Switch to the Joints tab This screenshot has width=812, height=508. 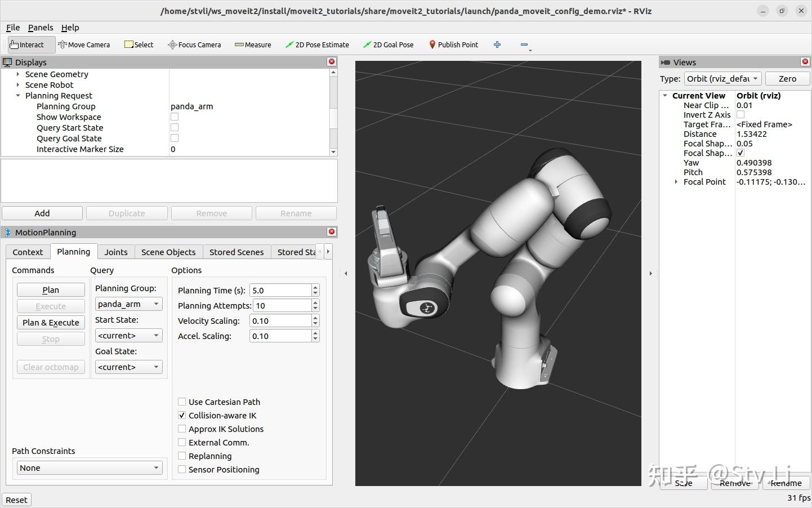115,252
